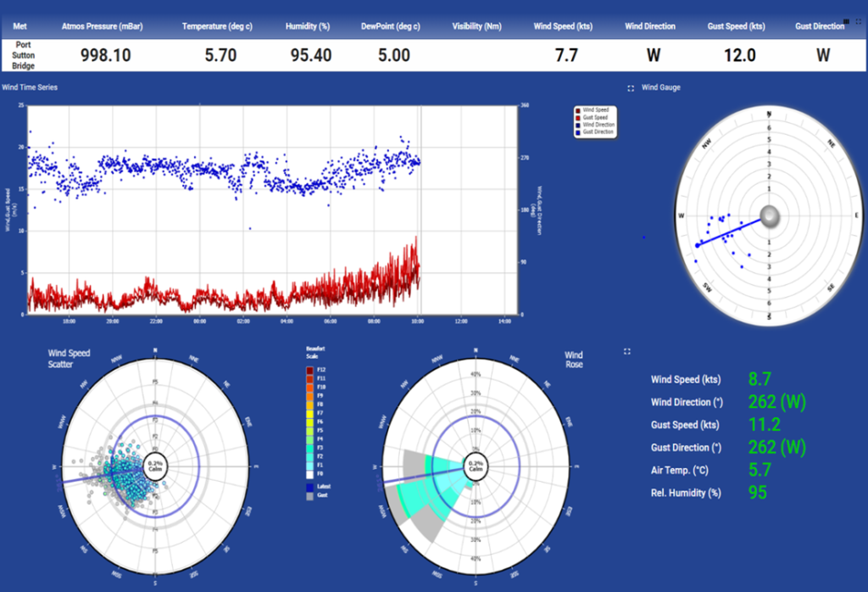Toggle Gust Direction series in chart legend

click(597, 132)
